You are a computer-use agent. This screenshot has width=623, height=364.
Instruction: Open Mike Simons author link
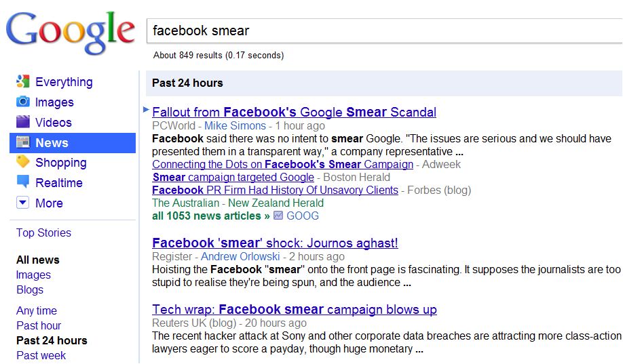pyautogui.click(x=235, y=125)
